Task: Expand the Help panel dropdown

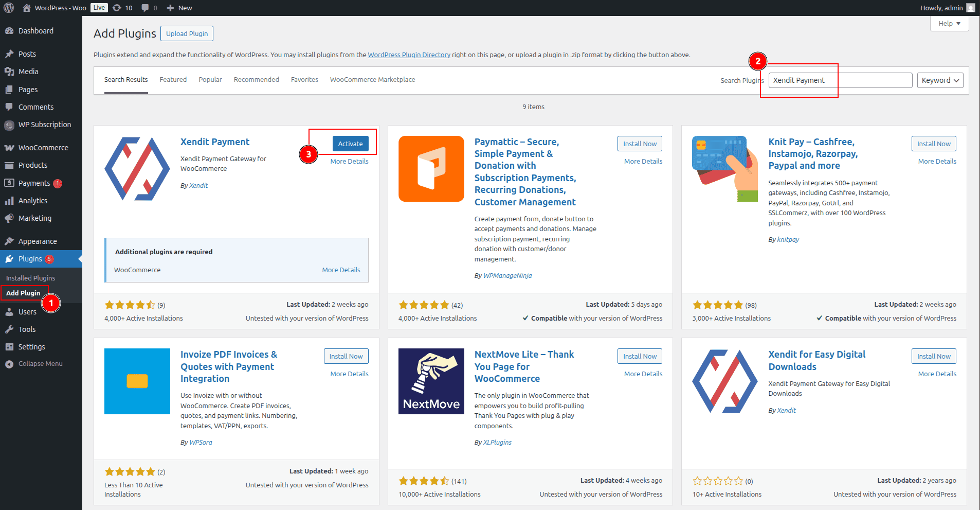Action: coord(949,24)
